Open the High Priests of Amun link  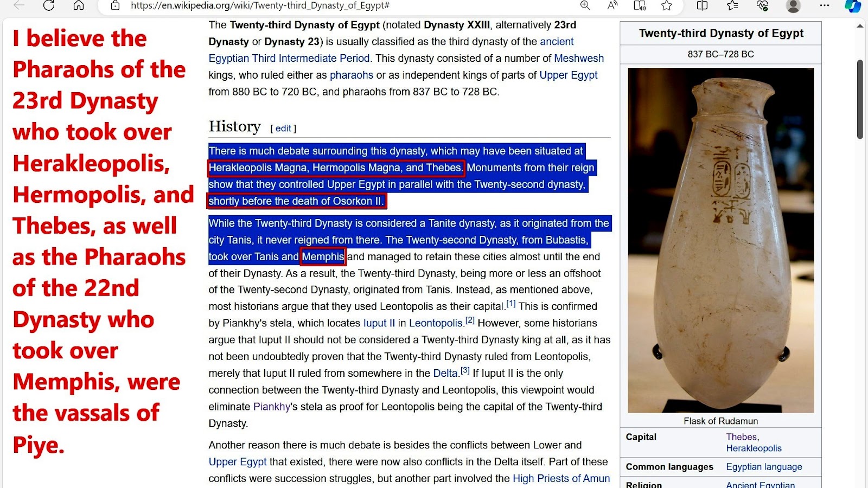point(561,479)
